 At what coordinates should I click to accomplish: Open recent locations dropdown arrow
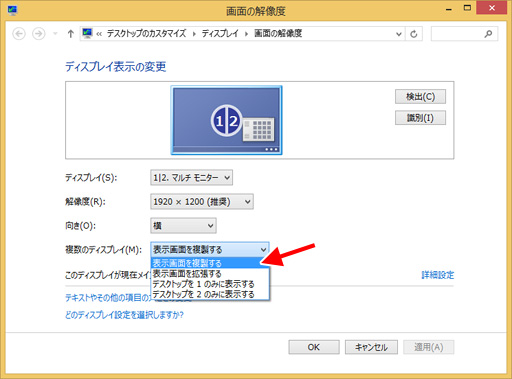pyautogui.click(x=55, y=34)
